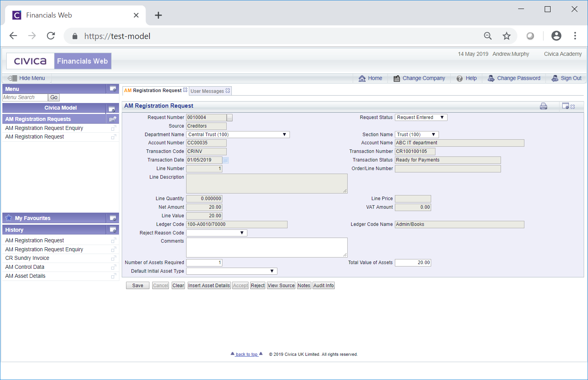Click the form window pop-out icon
This screenshot has height=380, width=588.
click(x=565, y=106)
